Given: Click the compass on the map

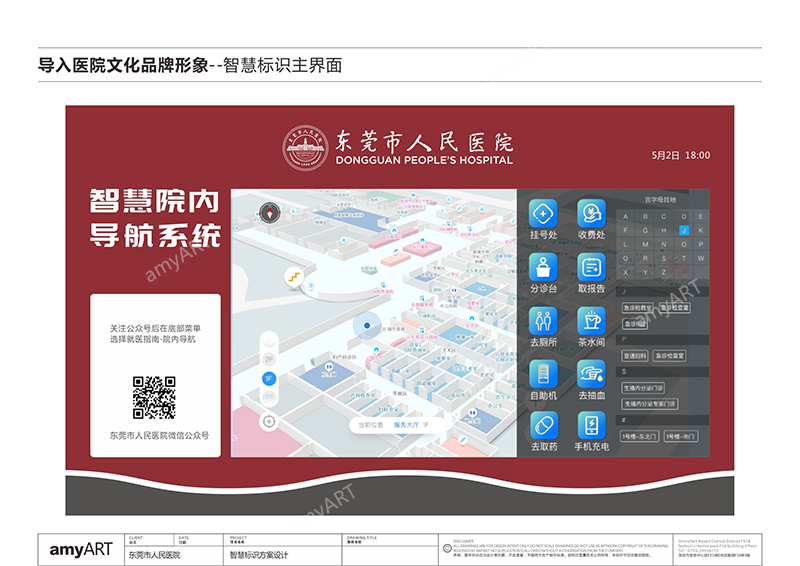Looking at the screenshot, I should point(270,212).
